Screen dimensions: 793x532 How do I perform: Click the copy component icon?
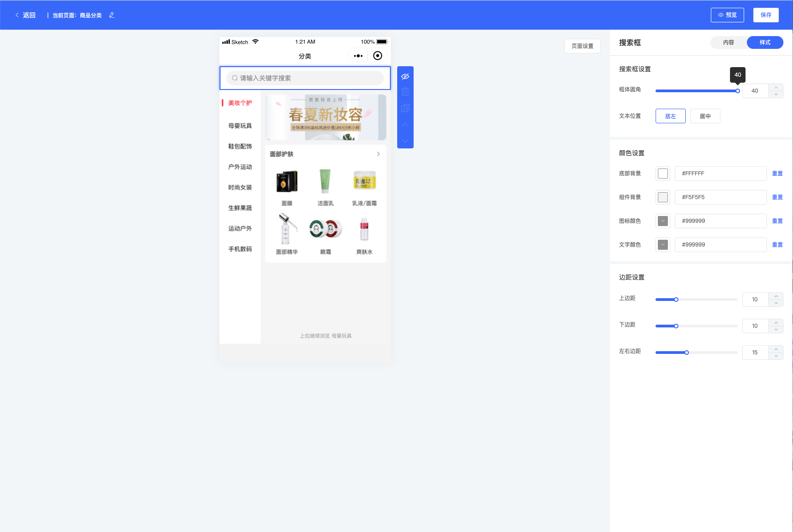point(405,108)
